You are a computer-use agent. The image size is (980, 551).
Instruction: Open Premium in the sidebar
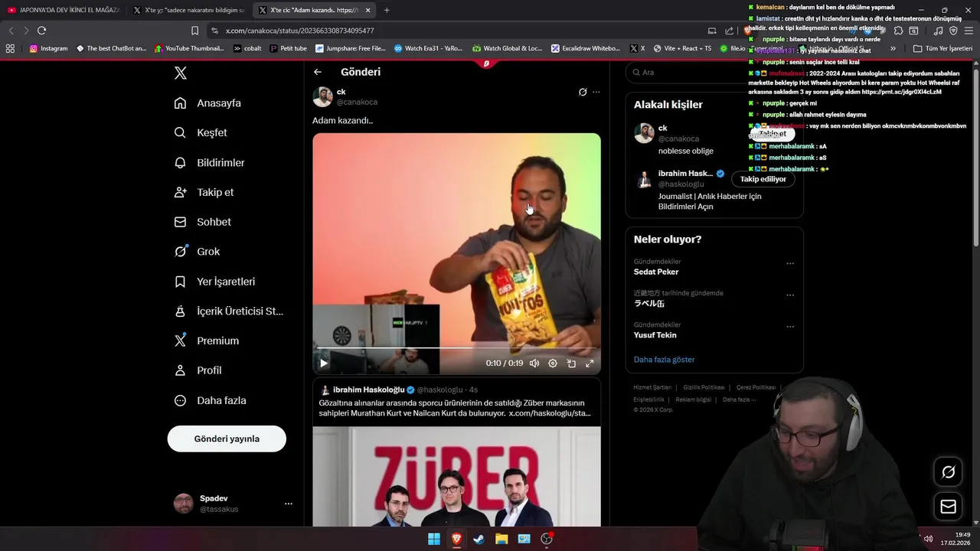tap(207, 341)
